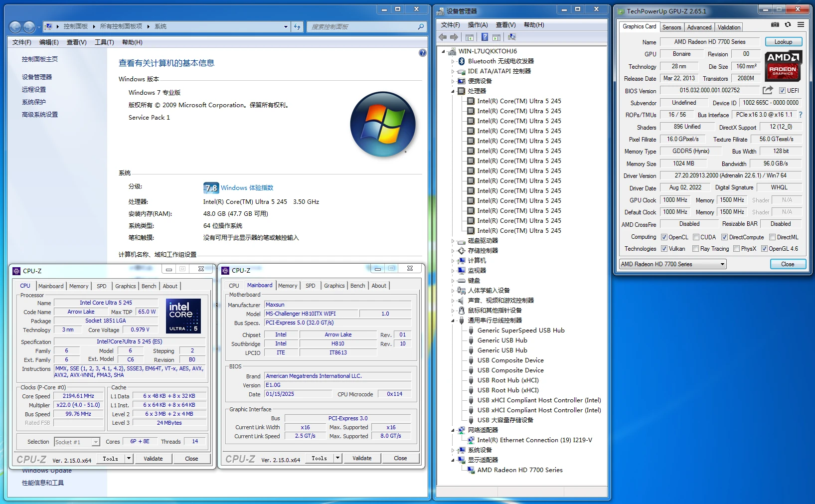Open the Windows 体验指数 link

[247, 188]
